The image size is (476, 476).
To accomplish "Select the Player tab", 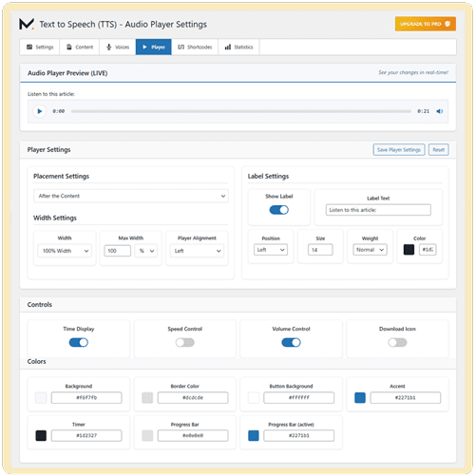I will coord(154,48).
